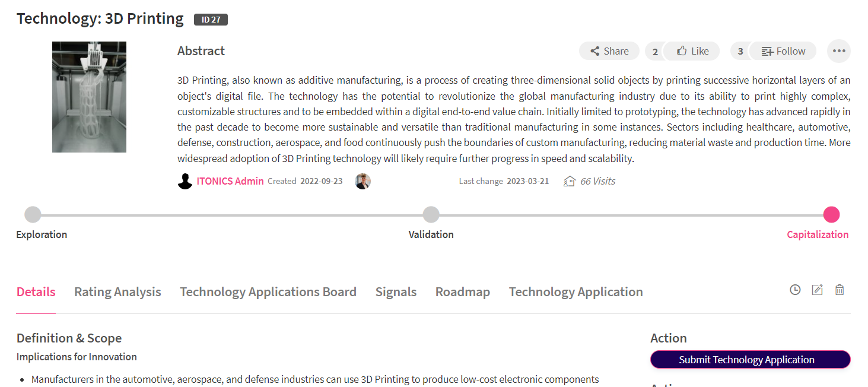Click the likes count badge showing 2
The width and height of the screenshot is (868, 387).
(655, 52)
